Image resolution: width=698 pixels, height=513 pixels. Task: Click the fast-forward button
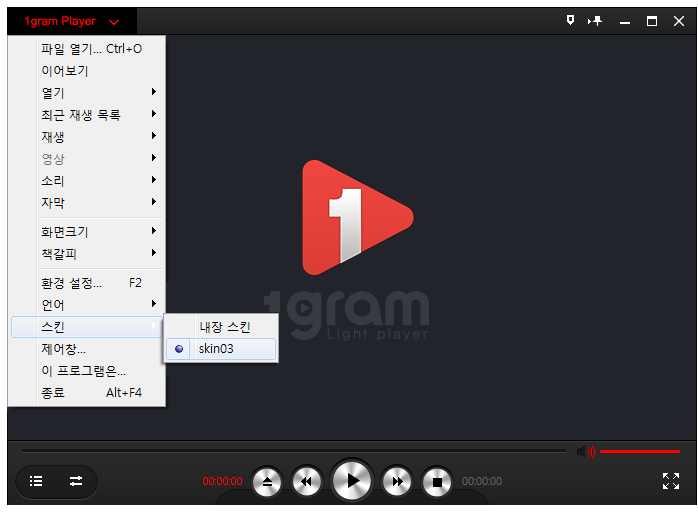pos(397,481)
